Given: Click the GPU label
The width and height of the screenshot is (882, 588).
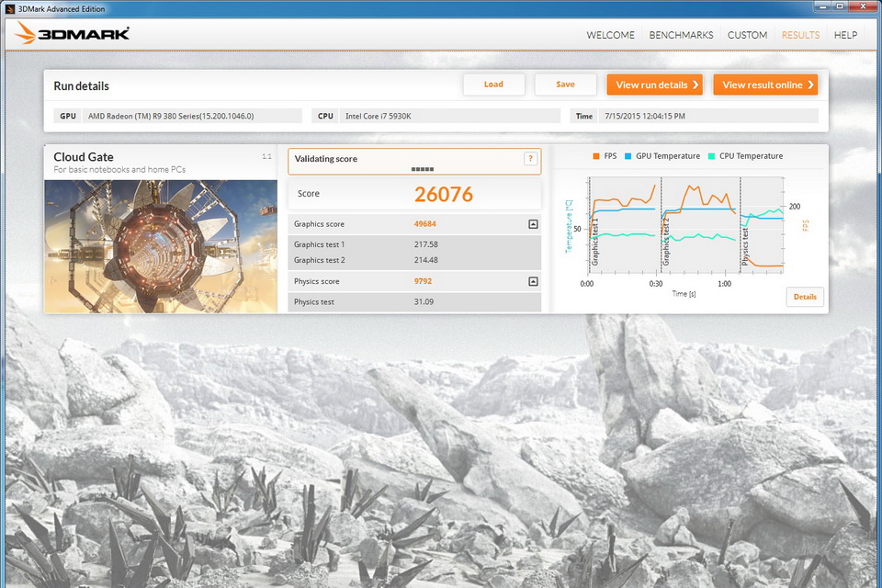Looking at the screenshot, I should coord(68,116).
